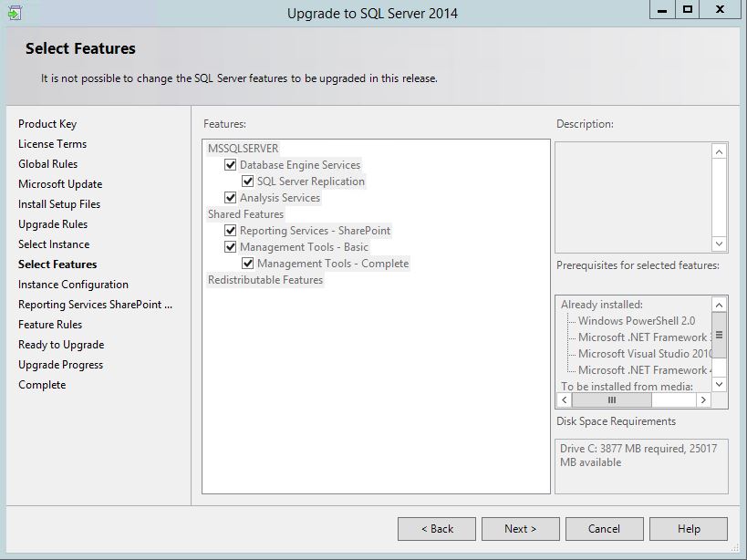Uncheck Reporting Services - SharePoint
747x560 pixels.
(233, 230)
